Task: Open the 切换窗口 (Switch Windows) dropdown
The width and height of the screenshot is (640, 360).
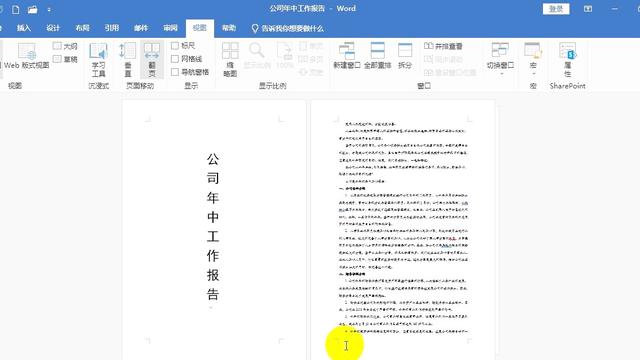Action: point(500,60)
